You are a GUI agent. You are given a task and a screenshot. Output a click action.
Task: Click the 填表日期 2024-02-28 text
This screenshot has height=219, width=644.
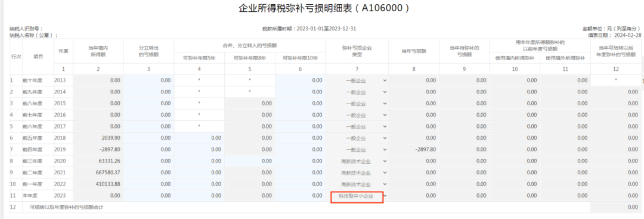tap(614, 35)
